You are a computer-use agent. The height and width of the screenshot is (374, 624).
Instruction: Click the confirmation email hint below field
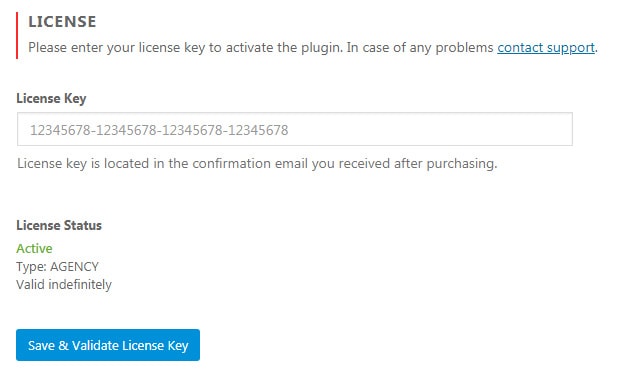(257, 164)
